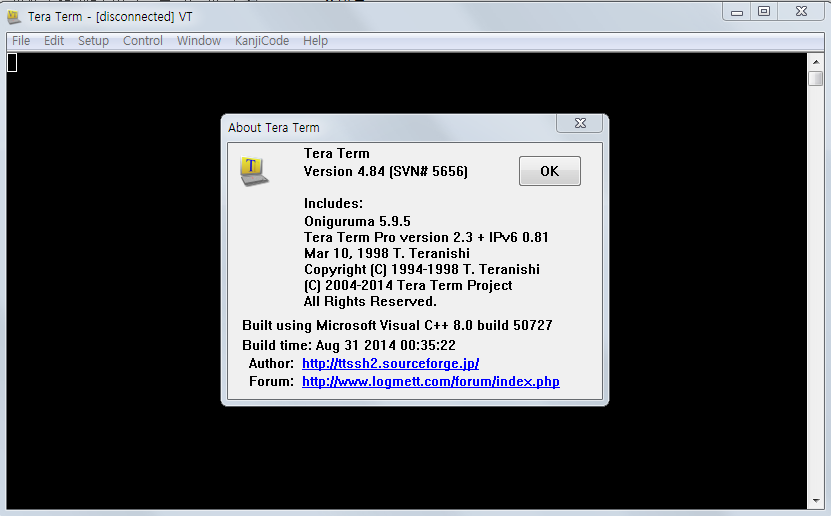Click OK in About Tera Term dialog
The height and width of the screenshot is (516, 831).
[550, 171]
